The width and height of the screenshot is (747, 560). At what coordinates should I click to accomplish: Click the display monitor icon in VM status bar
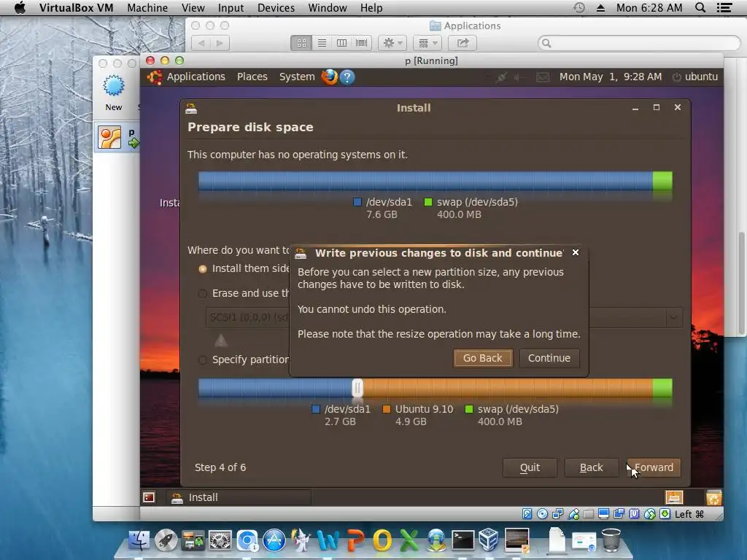pyautogui.click(x=603, y=514)
